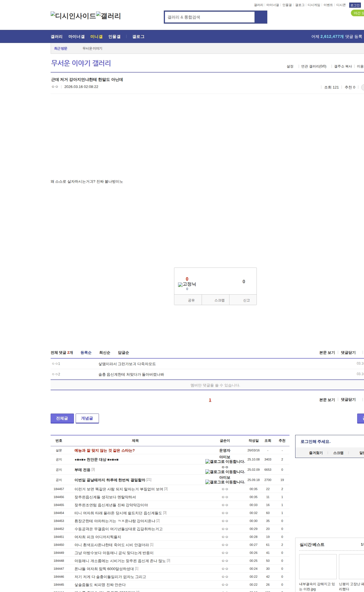Click the 갤러리 logo image in the header

108,16
